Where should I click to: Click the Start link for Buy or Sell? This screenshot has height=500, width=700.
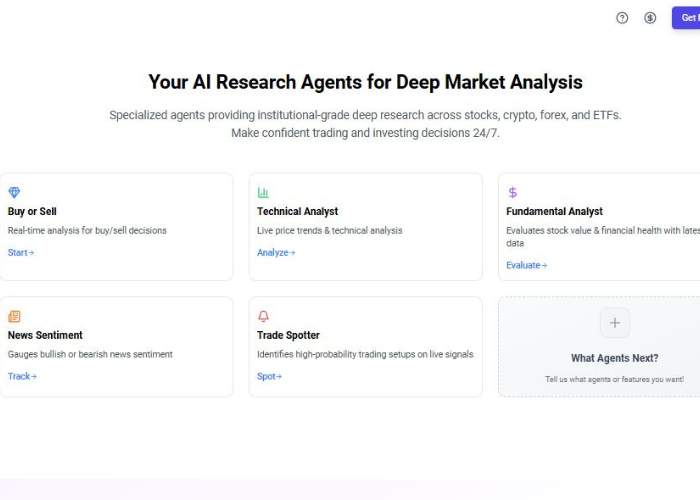21,253
